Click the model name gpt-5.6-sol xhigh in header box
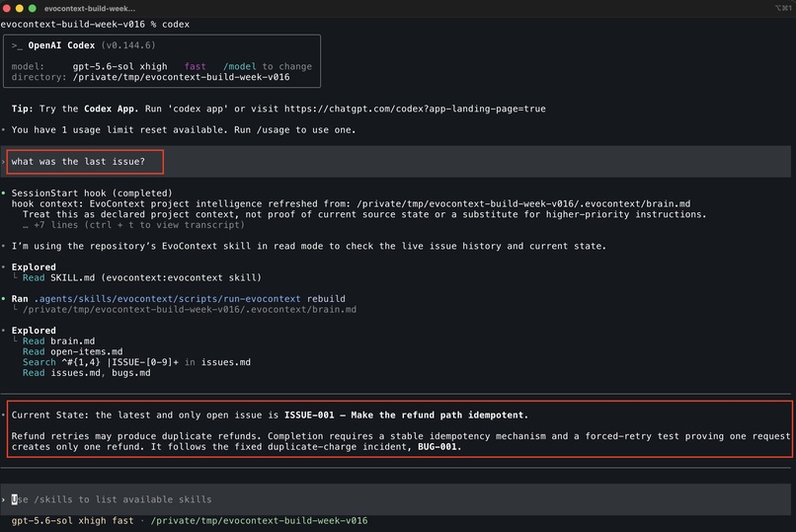Viewport: 796px width, 532px height. point(119,66)
